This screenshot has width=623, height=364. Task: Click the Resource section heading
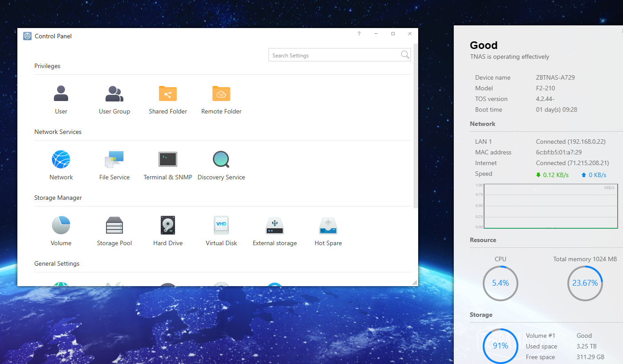point(483,240)
